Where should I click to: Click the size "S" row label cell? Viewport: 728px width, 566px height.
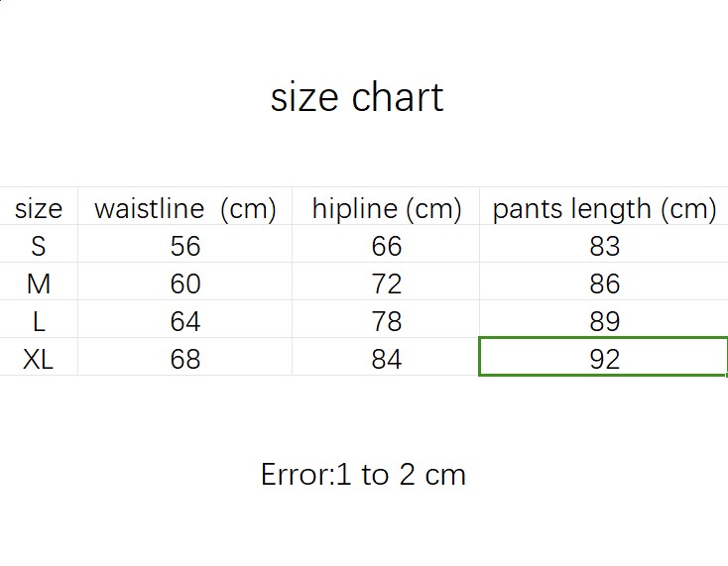tap(39, 246)
